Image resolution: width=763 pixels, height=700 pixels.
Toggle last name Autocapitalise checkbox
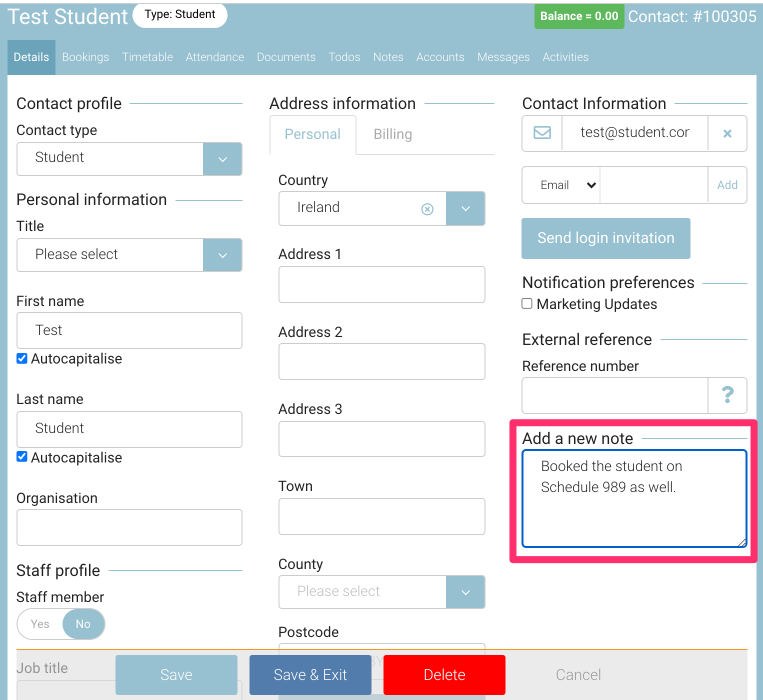click(x=22, y=456)
